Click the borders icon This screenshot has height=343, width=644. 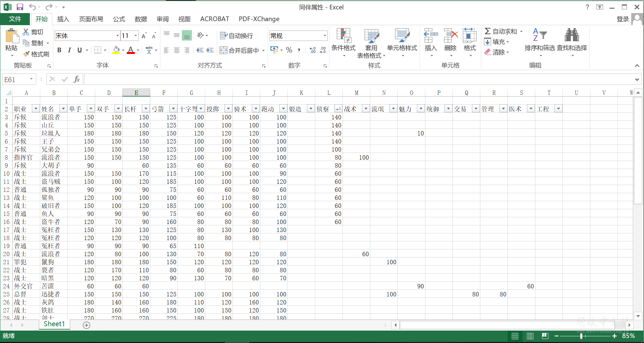98,50
